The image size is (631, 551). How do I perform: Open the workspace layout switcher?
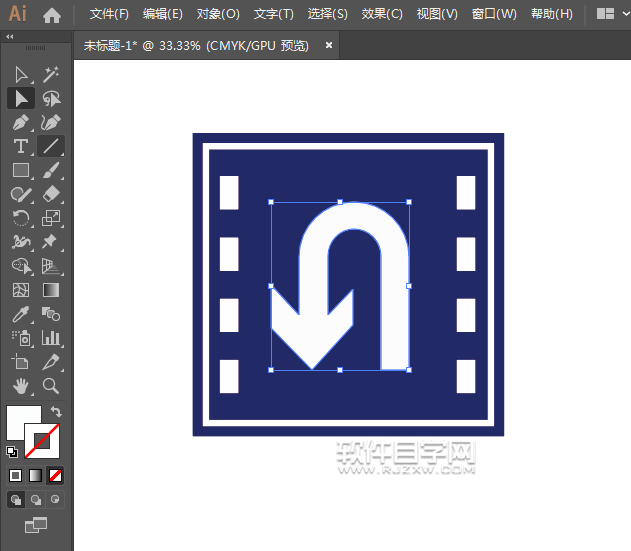(x=606, y=14)
